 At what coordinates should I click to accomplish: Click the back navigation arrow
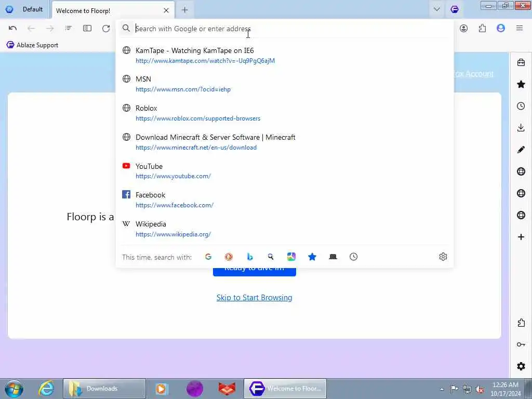tap(31, 28)
